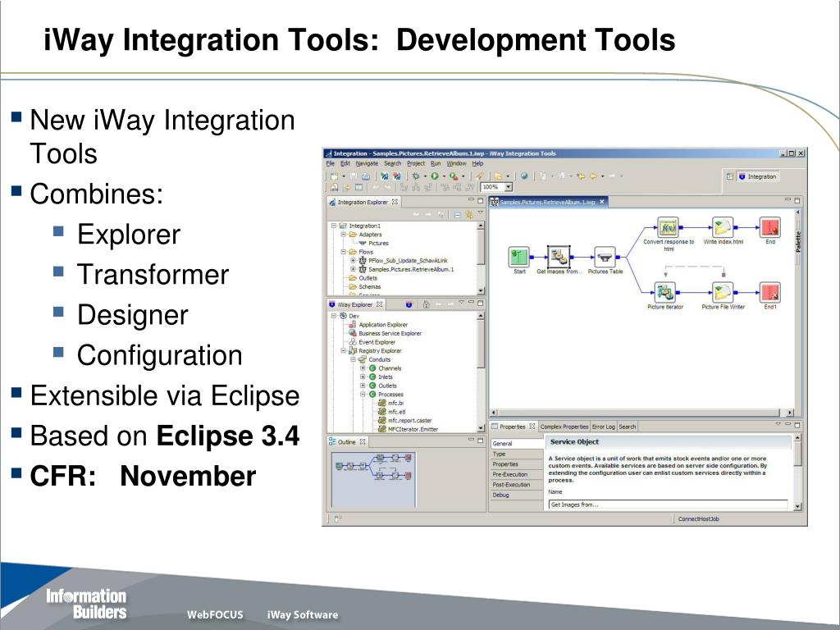
Task: Click Collapse All in Integration Explorer
Action: [457, 215]
